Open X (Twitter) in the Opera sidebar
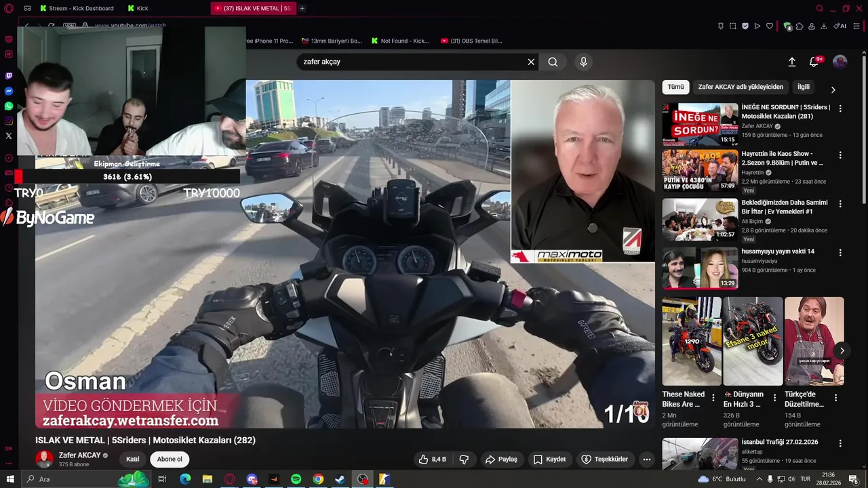Image resolution: width=868 pixels, height=488 pixels. [9, 136]
